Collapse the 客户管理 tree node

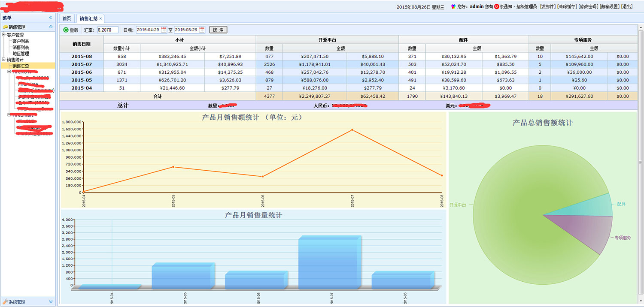(4, 35)
